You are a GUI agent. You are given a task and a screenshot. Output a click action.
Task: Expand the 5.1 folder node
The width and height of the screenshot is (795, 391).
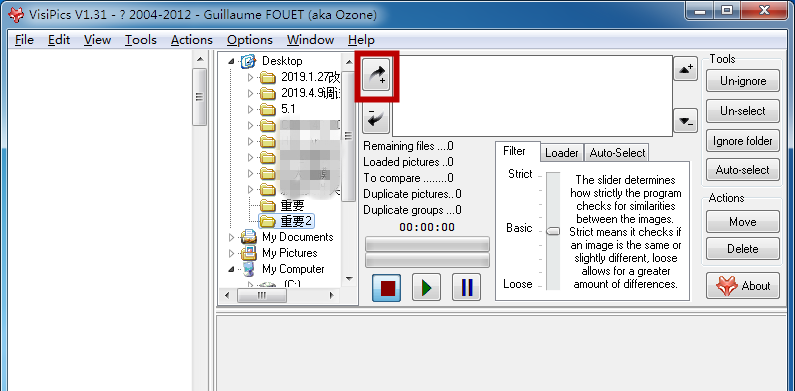point(250,109)
